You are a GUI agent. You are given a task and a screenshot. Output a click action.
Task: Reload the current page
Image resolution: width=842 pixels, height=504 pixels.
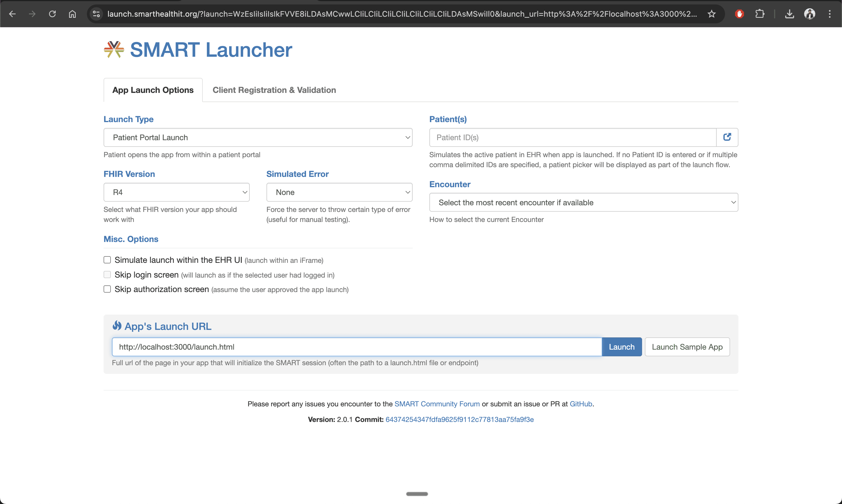click(52, 14)
